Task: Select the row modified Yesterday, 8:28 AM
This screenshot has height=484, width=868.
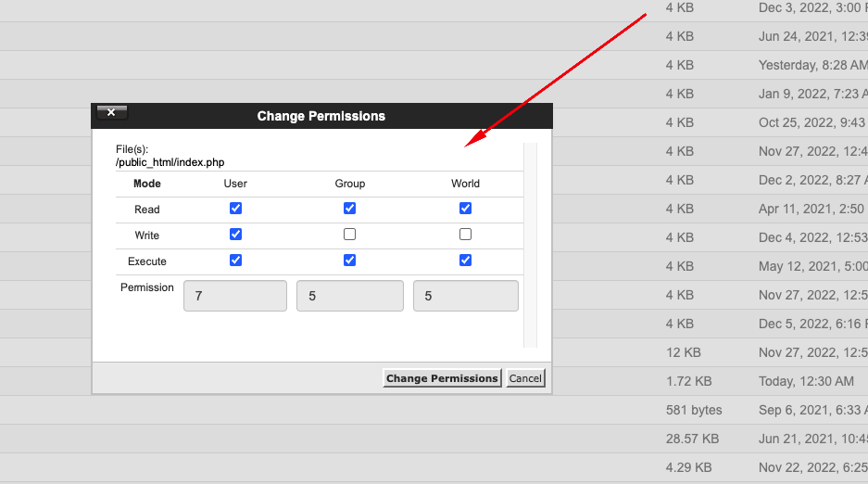Action: tap(434, 65)
